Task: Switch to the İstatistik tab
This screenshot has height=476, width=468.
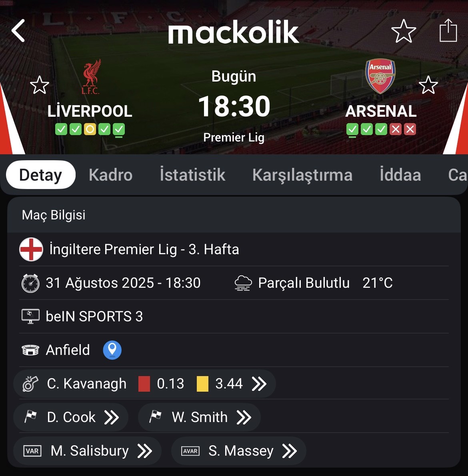Action: (193, 175)
